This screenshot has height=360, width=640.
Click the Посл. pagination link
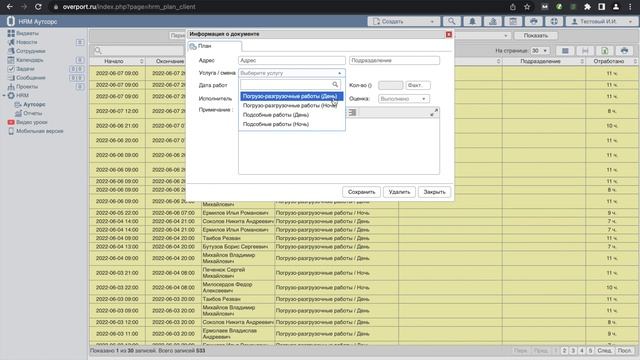pyautogui.click(x=624, y=351)
